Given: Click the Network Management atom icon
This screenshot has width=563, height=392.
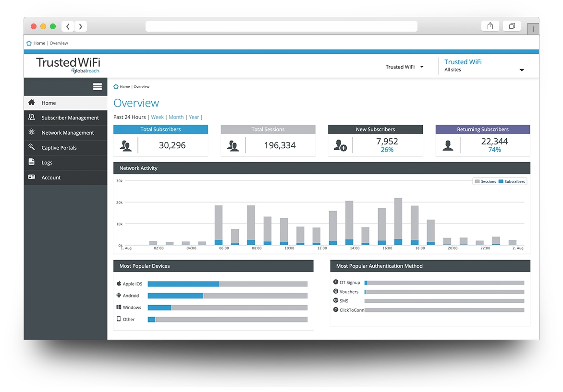Looking at the screenshot, I should (x=32, y=132).
